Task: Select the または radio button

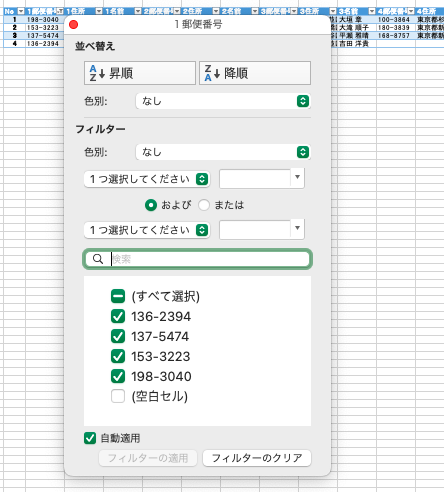Action: tap(204, 205)
